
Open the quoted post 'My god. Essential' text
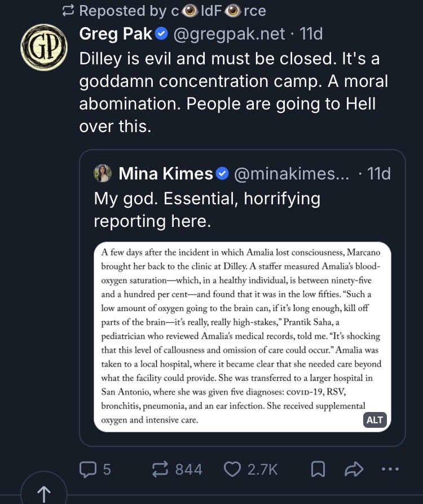tap(206, 210)
